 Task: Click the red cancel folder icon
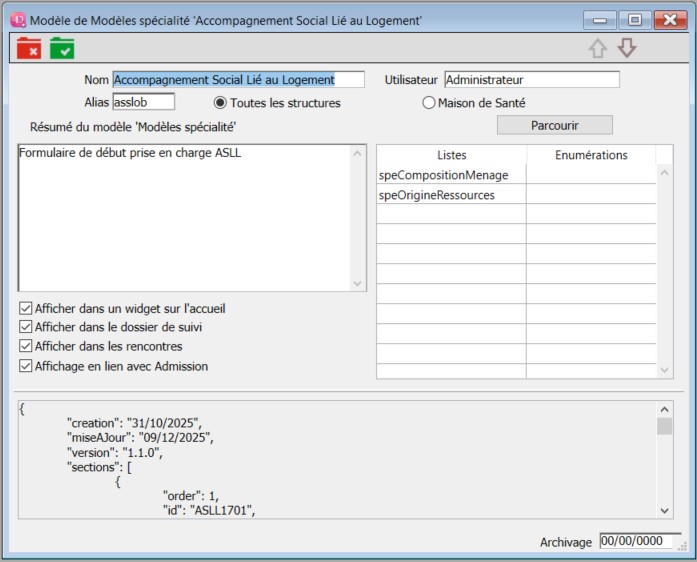coord(29,47)
